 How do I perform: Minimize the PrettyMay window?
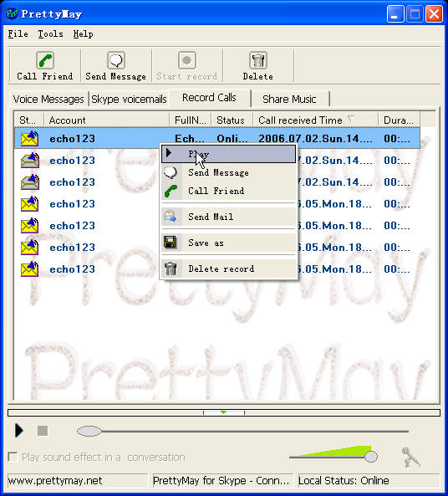coord(395,14)
